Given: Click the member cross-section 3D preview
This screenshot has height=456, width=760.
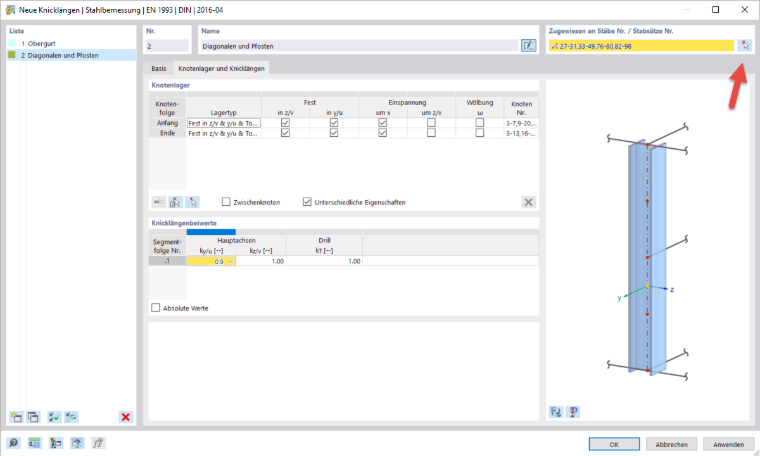Looking at the screenshot, I should pyautogui.click(x=648, y=252).
